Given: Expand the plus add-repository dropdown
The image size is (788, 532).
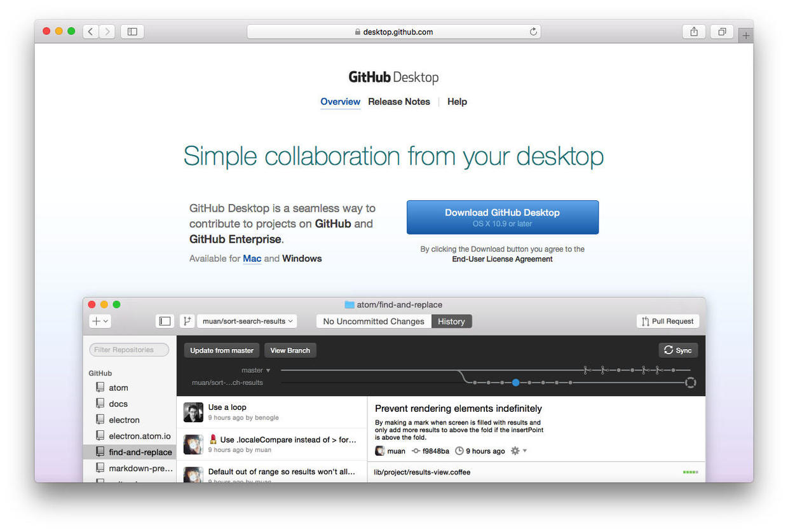Looking at the screenshot, I should [100, 321].
